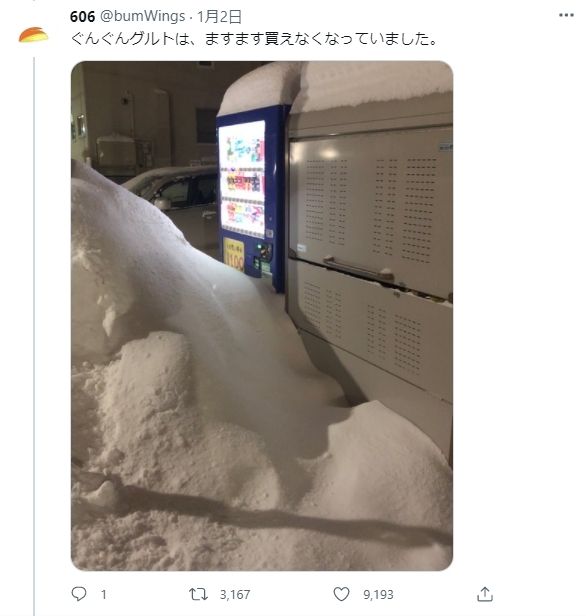Click the metal cabinet handle in the photo

358,268
